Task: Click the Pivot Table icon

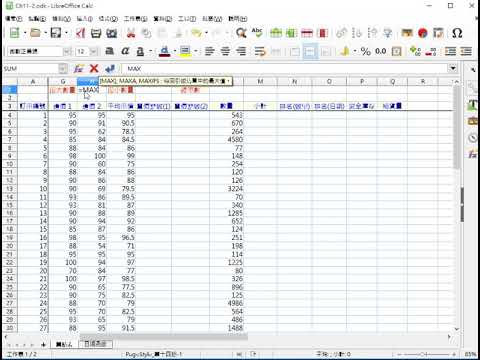Action: pyautogui.click(x=438, y=33)
